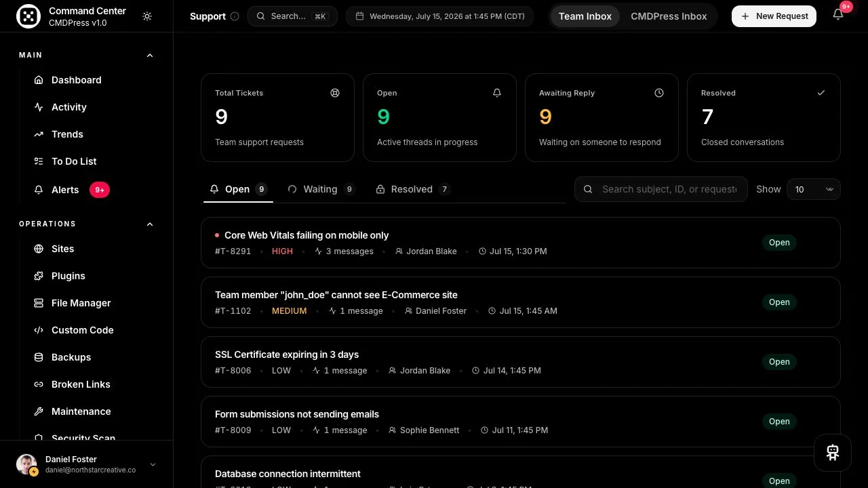Click the magnifier icon in ticket search
The image size is (868, 488).
coord(588,189)
